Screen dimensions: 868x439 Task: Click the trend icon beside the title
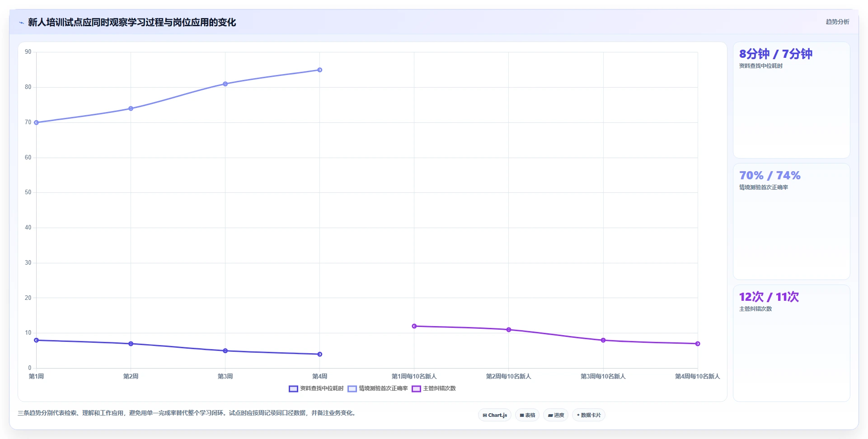coord(21,23)
